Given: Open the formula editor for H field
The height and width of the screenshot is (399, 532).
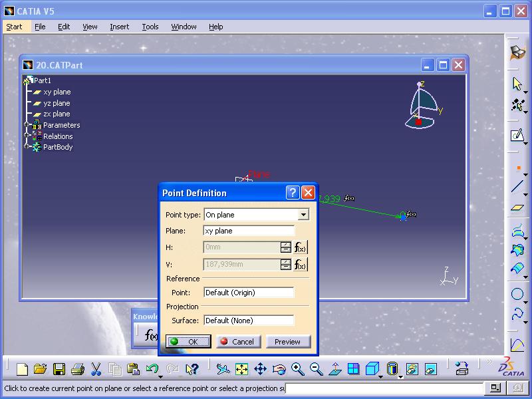Looking at the screenshot, I should pyautogui.click(x=301, y=247).
